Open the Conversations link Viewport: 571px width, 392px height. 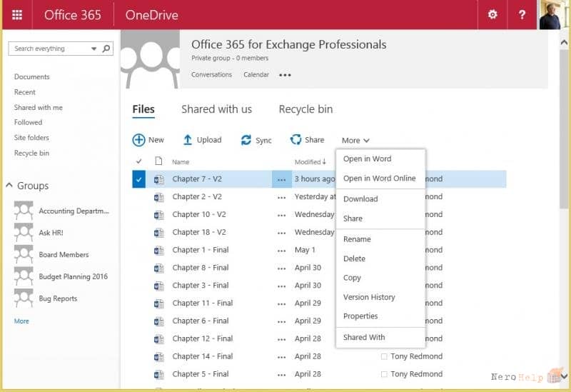pos(211,74)
